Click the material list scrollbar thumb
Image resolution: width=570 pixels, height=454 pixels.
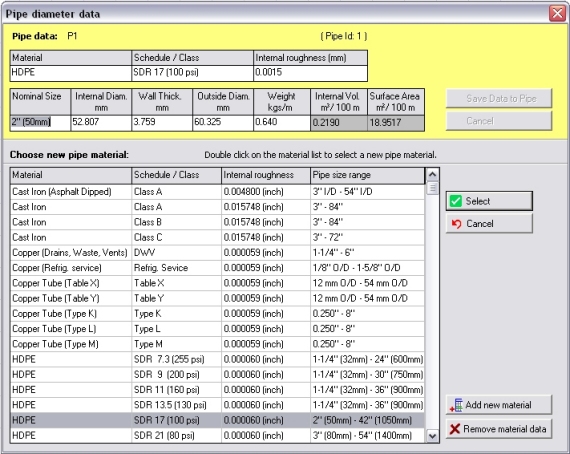[432, 188]
